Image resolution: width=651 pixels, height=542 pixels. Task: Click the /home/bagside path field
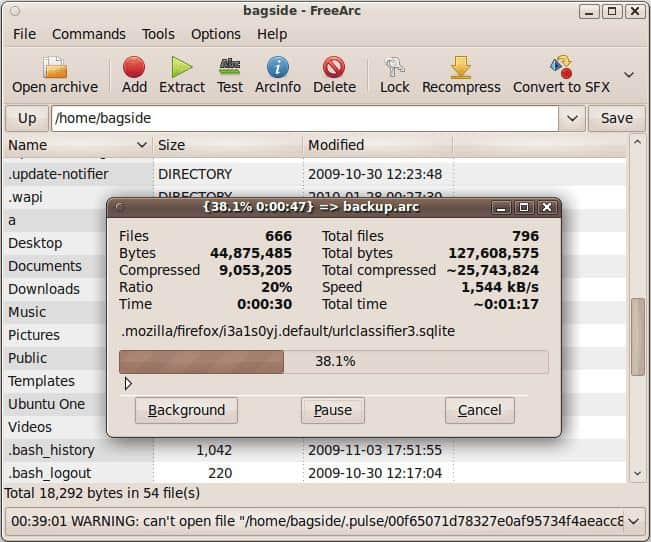305,118
